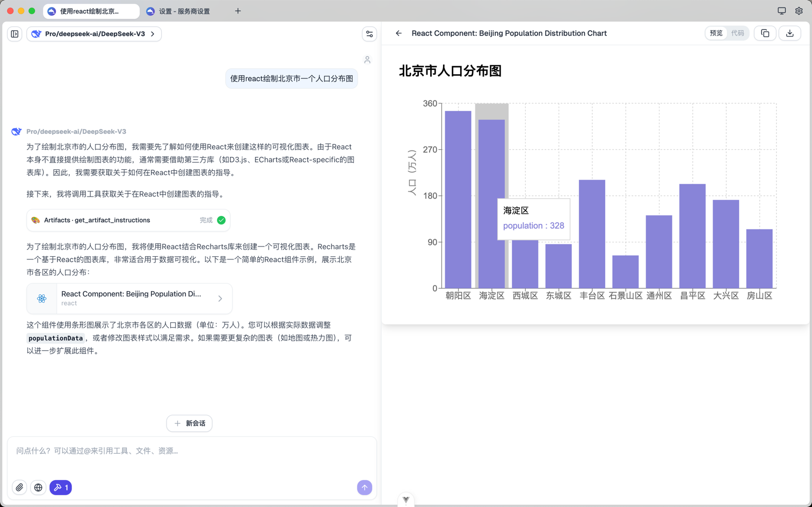Open the DeepSeek-V3 model selector dropdown
This screenshot has height=507, width=812.
[x=94, y=34]
